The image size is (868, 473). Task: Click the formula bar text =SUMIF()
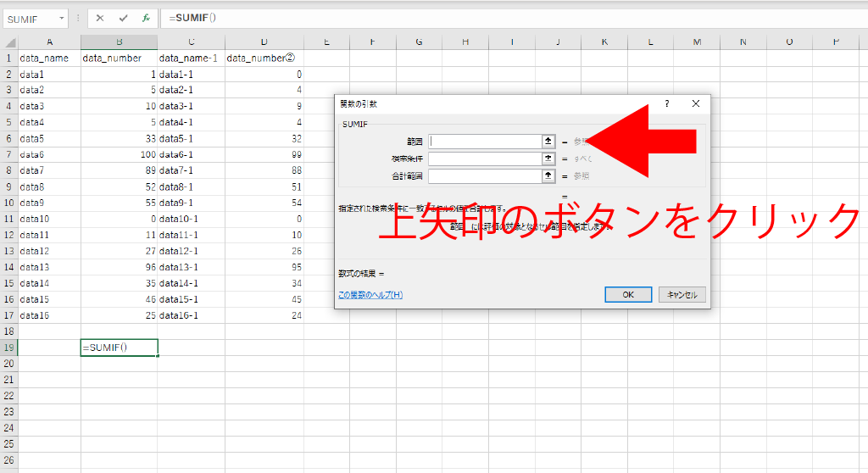point(192,18)
